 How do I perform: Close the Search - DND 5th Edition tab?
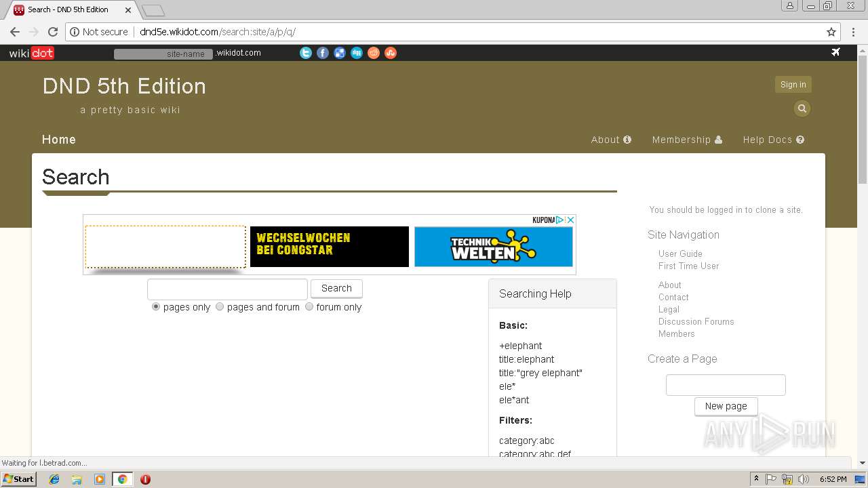[x=128, y=10]
